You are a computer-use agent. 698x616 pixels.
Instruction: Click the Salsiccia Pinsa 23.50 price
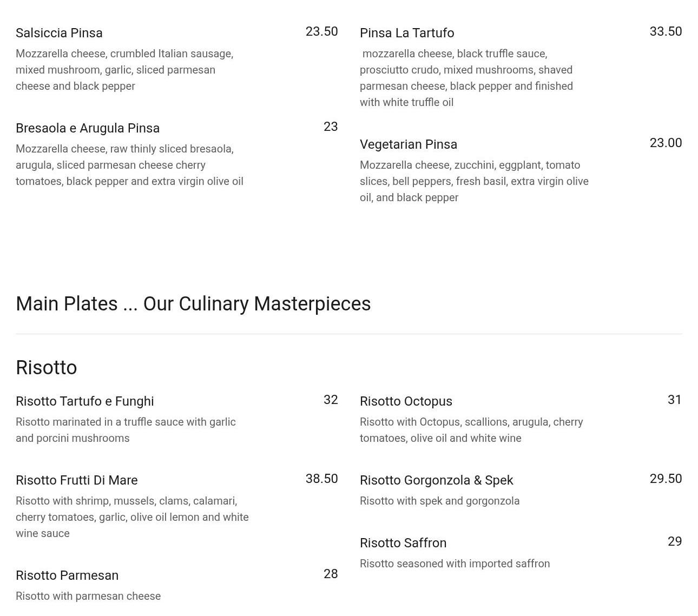(321, 31)
